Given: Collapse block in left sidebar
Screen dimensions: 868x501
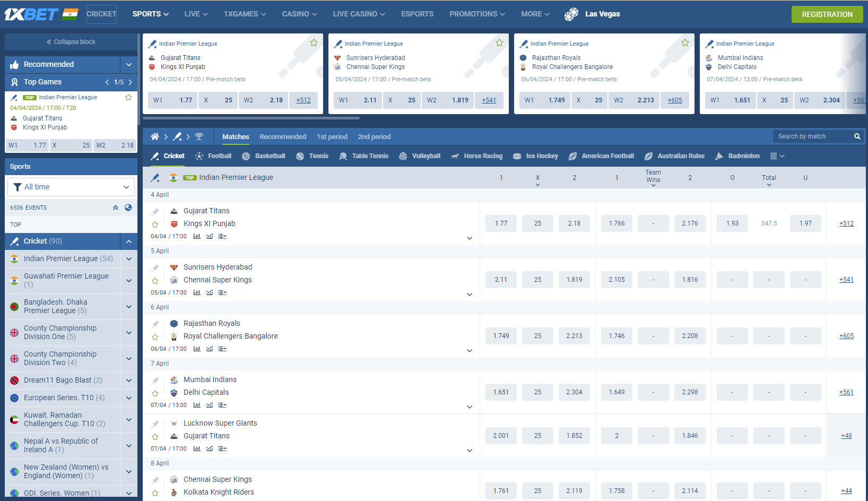Looking at the screenshot, I should click(71, 42).
